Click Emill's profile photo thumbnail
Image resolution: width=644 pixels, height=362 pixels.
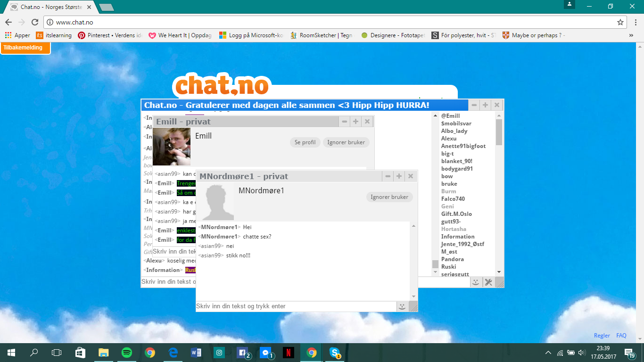[x=172, y=146]
